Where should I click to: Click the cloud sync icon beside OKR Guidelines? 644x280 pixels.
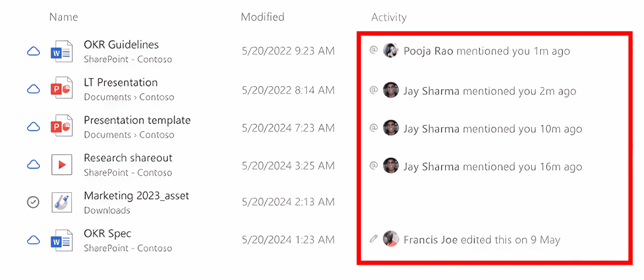pyautogui.click(x=33, y=51)
